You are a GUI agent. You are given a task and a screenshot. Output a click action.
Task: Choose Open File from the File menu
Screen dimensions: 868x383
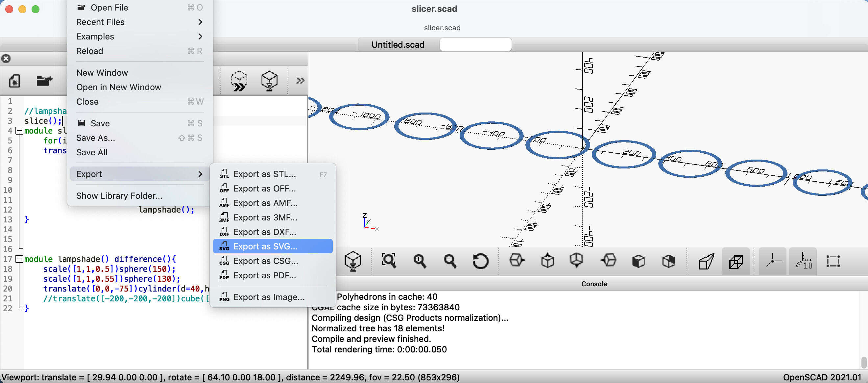coord(139,8)
